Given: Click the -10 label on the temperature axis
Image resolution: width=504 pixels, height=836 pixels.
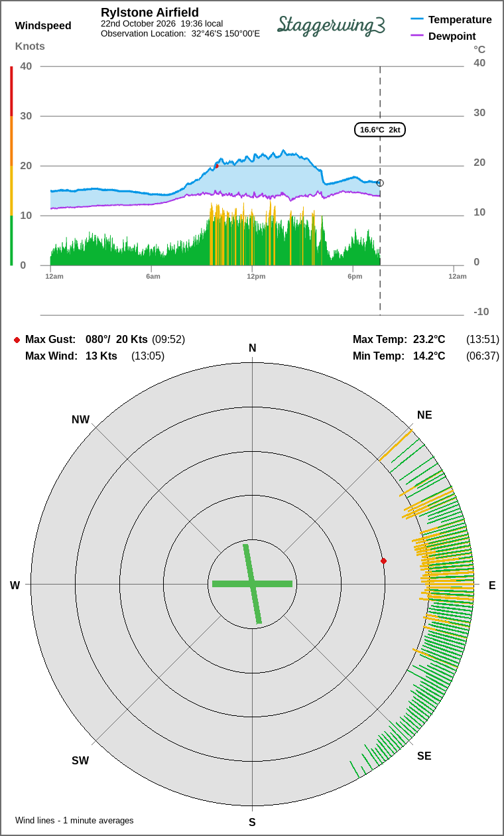Looking at the screenshot, I should [x=481, y=312].
